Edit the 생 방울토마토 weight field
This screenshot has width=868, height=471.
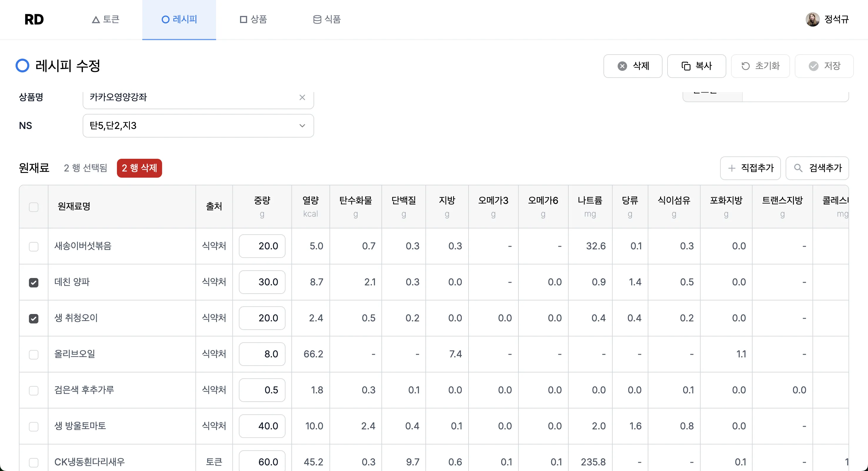[262, 426]
